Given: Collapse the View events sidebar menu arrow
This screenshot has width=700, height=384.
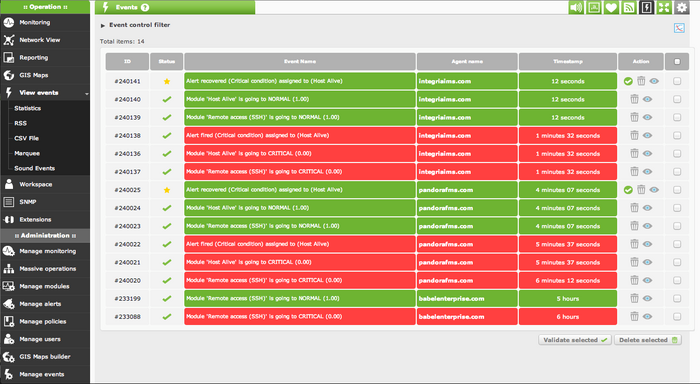Looking at the screenshot, I should [x=87, y=93].
